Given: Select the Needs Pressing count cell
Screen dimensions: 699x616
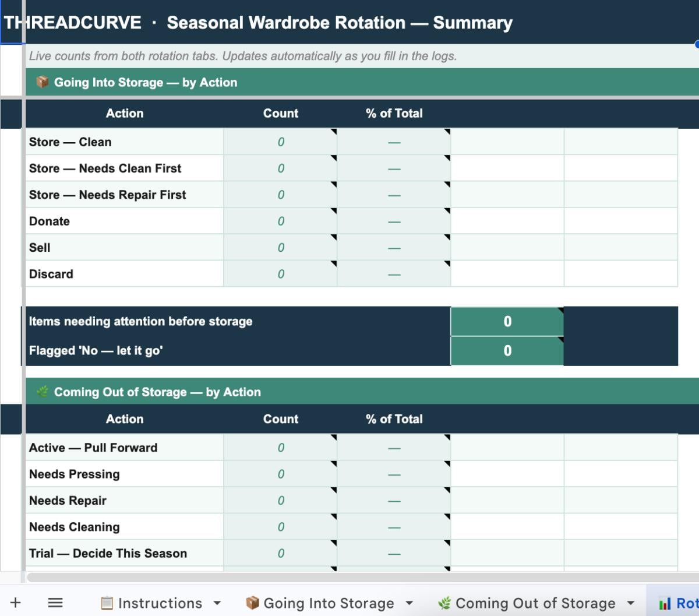Looking at the screenshot, I should (x=280, y=474).
